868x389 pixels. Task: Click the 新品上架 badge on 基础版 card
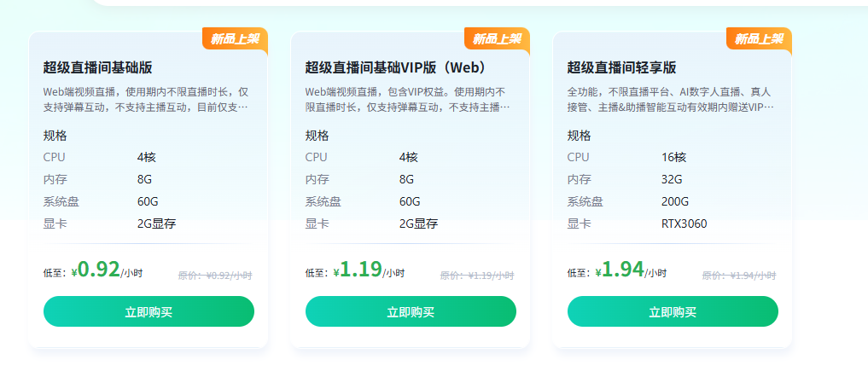pyautogui.click(x=236, y=38)
